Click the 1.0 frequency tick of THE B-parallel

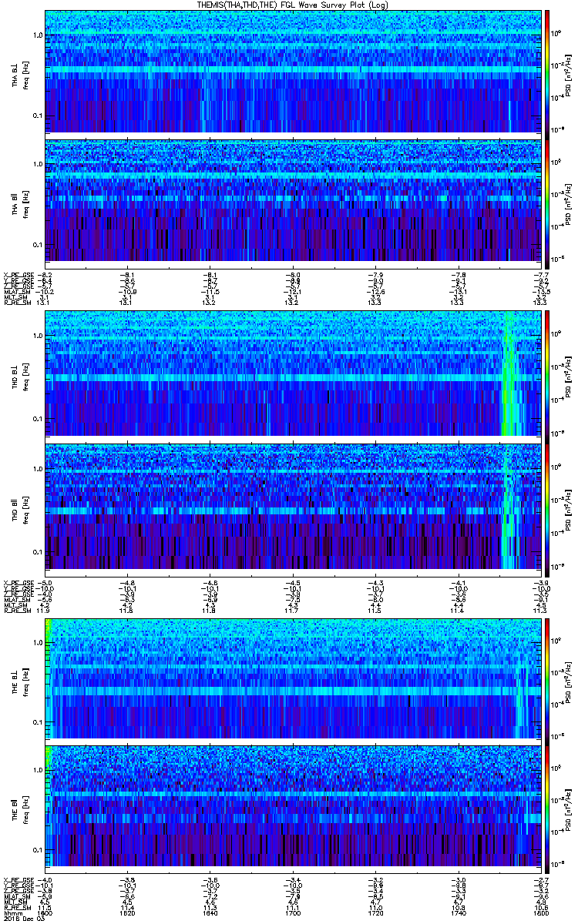pos(36,769)
